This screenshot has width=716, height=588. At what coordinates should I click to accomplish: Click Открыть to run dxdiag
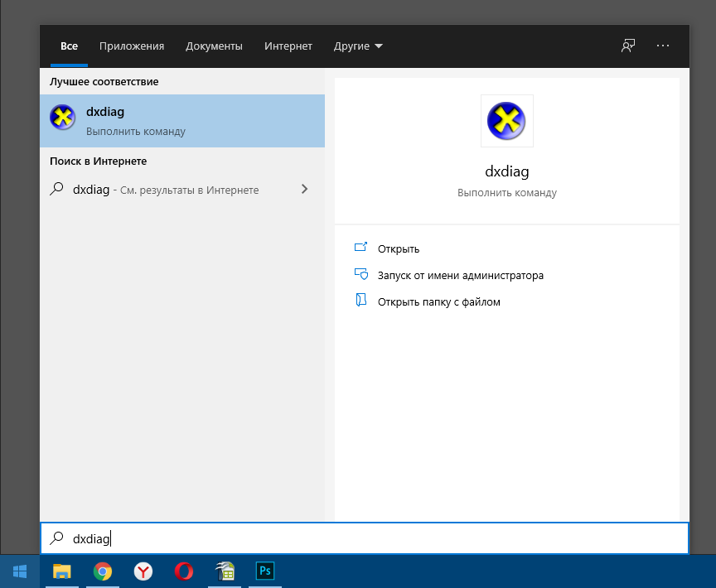pos(399,248)
